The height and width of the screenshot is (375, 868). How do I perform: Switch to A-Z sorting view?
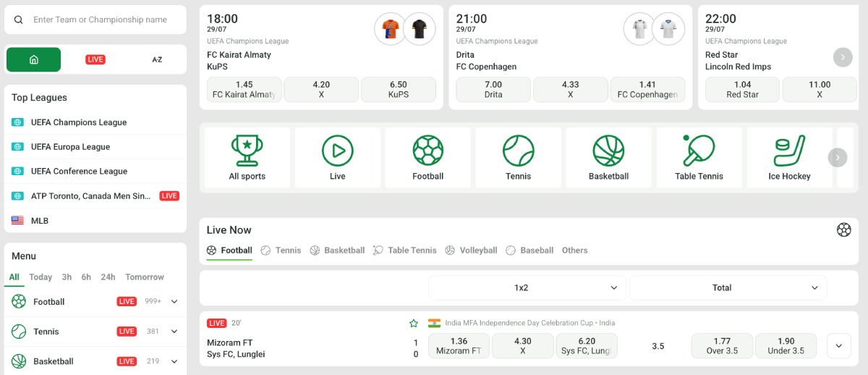coord(157,59)
